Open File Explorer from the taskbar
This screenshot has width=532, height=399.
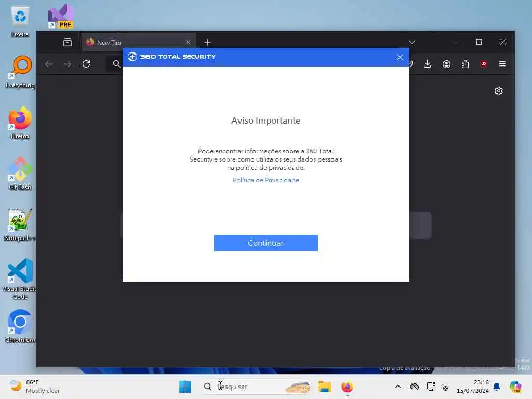click(x=324, y=387)
